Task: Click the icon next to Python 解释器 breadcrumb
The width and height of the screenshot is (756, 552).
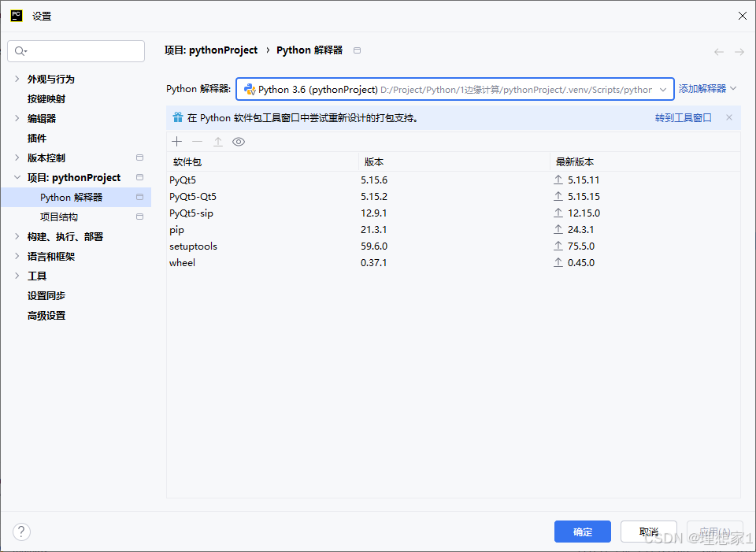Action: pos(358,50)
